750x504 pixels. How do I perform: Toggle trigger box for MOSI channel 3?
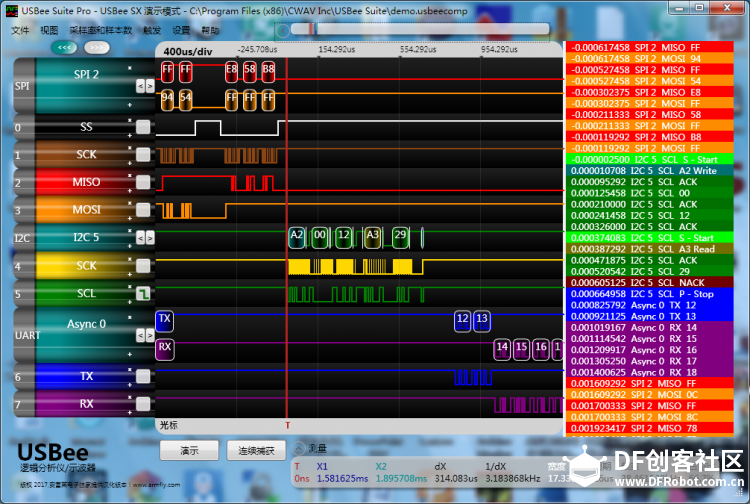(x=143, y=210)
